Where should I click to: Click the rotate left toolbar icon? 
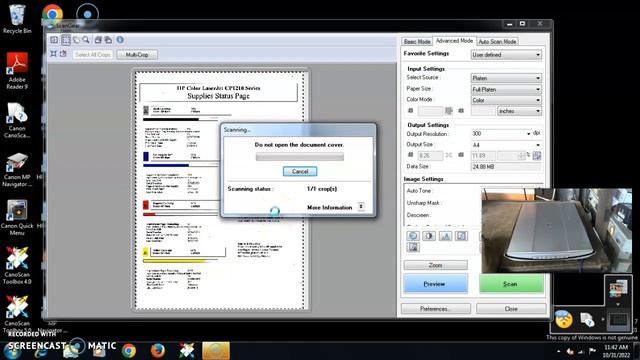98,40
